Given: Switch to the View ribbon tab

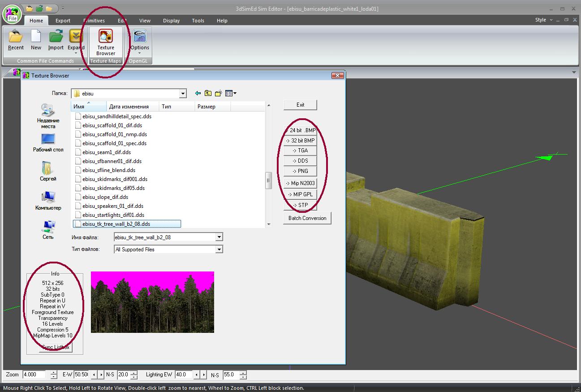Looking at the screenshot, I should [145, 21].
